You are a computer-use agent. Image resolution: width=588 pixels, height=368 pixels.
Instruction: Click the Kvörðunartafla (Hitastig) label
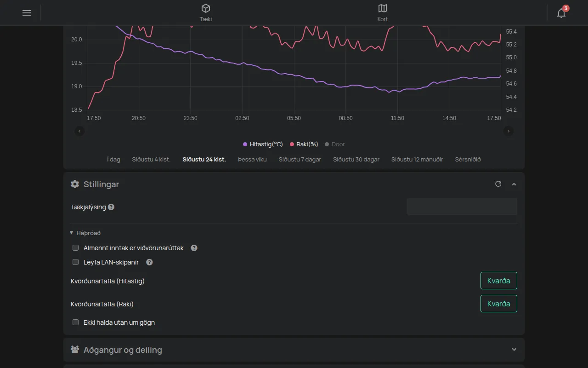tap(107, 281)
